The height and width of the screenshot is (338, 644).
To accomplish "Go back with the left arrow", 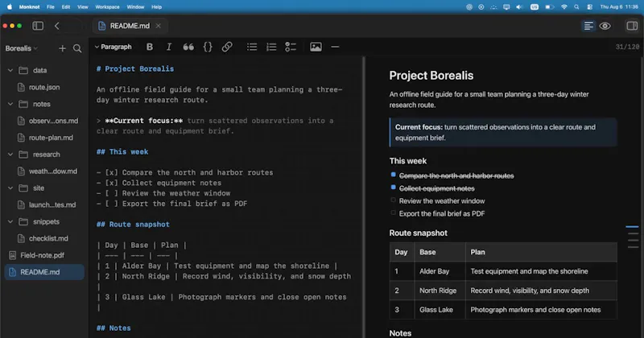I will coord(56,26).
